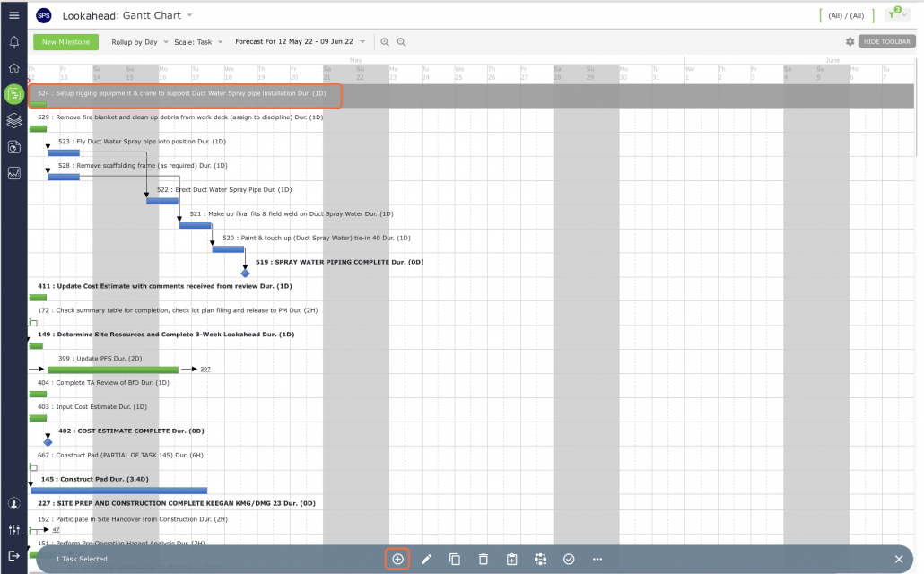The image size is (924, 574).
Task: Open the hamburger menu
Action: 14,15
